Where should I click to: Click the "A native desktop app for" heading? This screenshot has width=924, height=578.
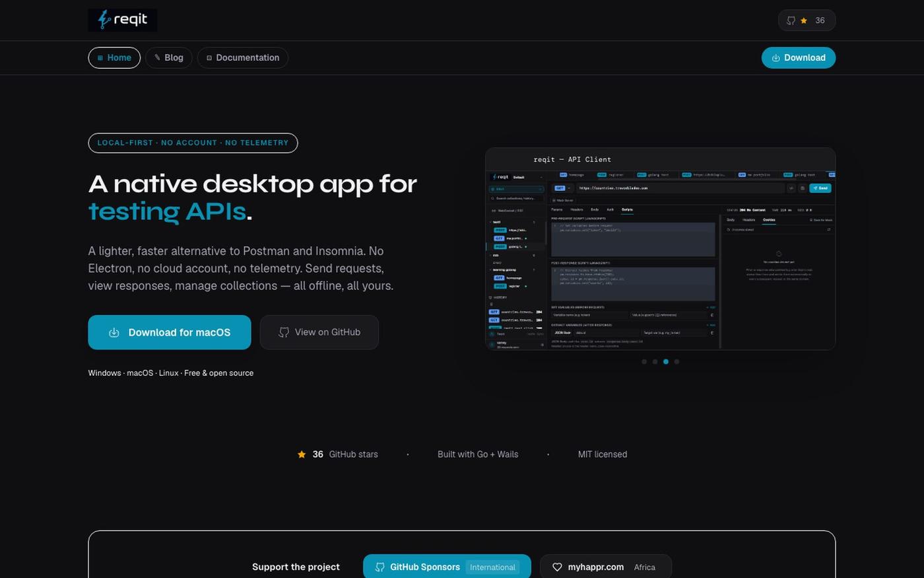[253, 184]
